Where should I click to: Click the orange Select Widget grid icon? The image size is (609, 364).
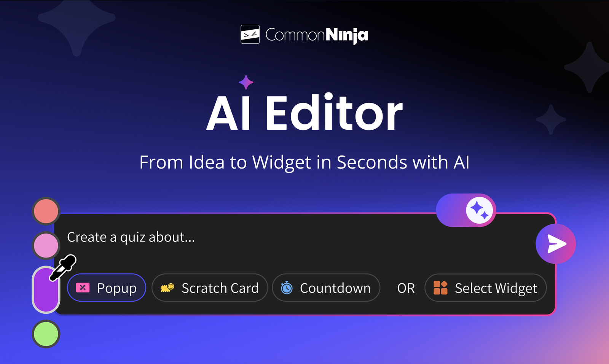[x=440, y=288]
